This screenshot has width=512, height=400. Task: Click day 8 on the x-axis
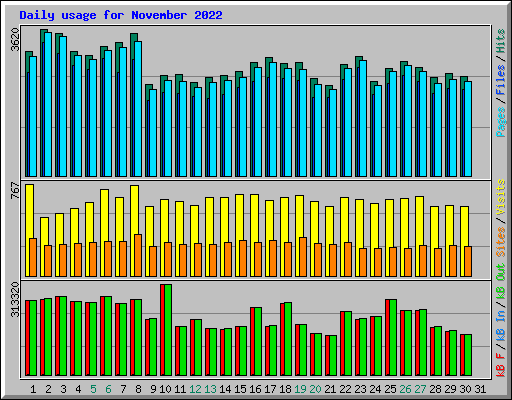138,389
